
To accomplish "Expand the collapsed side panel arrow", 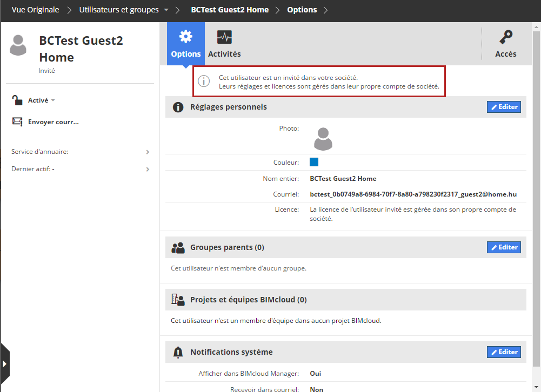I will coord(5,363).
